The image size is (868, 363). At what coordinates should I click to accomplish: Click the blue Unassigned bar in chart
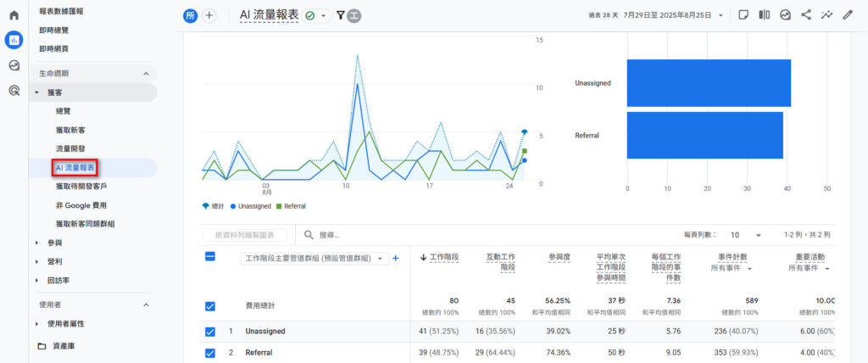(709, 83)
